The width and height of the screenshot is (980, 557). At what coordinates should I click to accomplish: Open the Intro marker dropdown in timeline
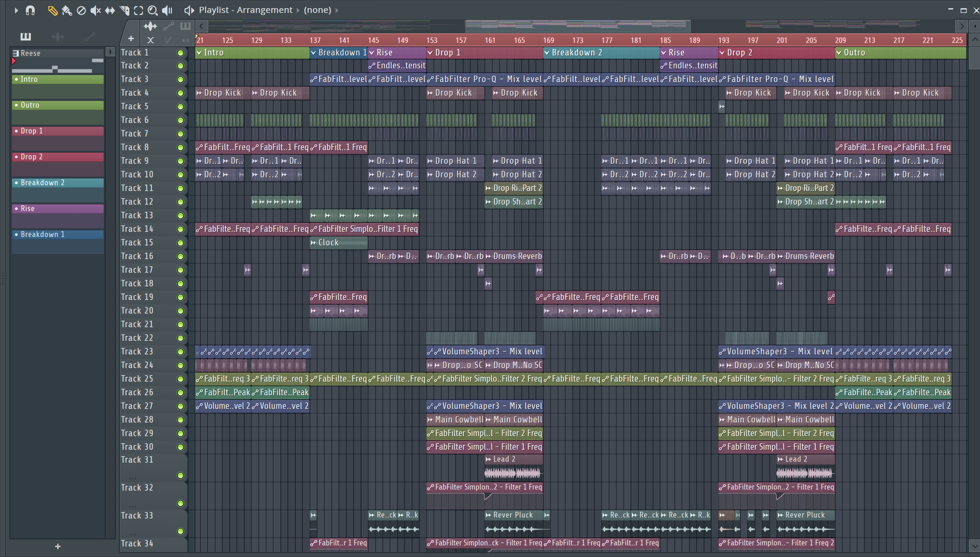(x=199, y=53)
